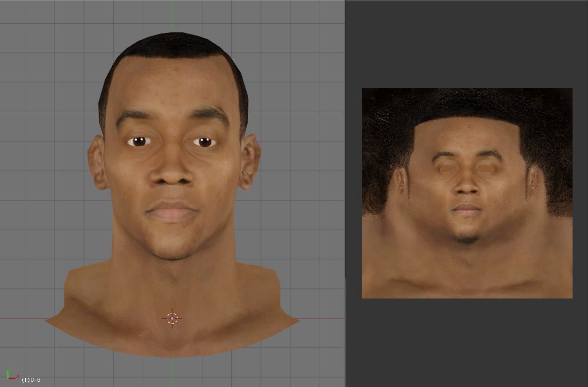Click the lips on the flattened face texture
Image resolution: width=588 pixels, height=387 pixels.
[467, 209]
